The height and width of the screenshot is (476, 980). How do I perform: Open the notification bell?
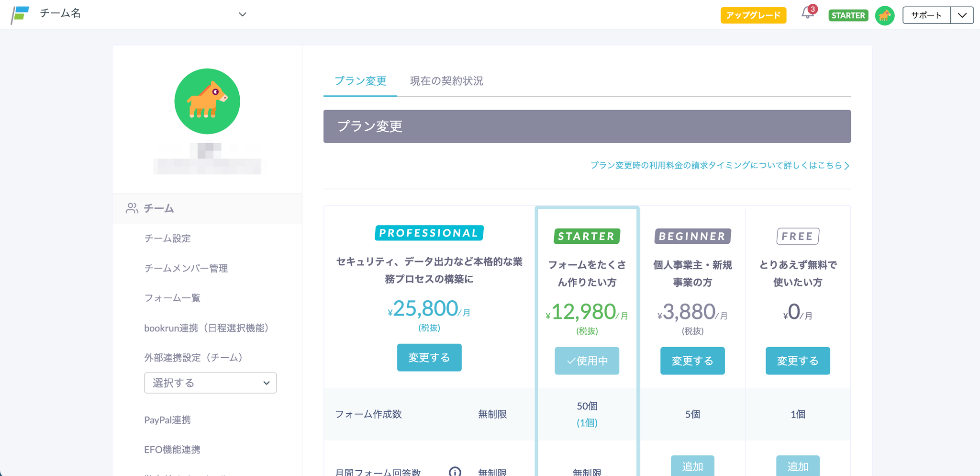(x=808, y=14)
